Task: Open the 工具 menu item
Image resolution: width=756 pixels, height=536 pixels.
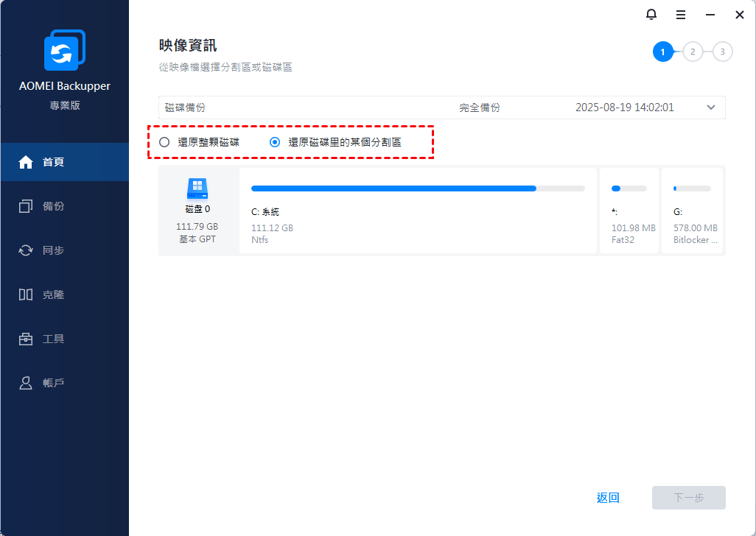Action: pos(65,339)
